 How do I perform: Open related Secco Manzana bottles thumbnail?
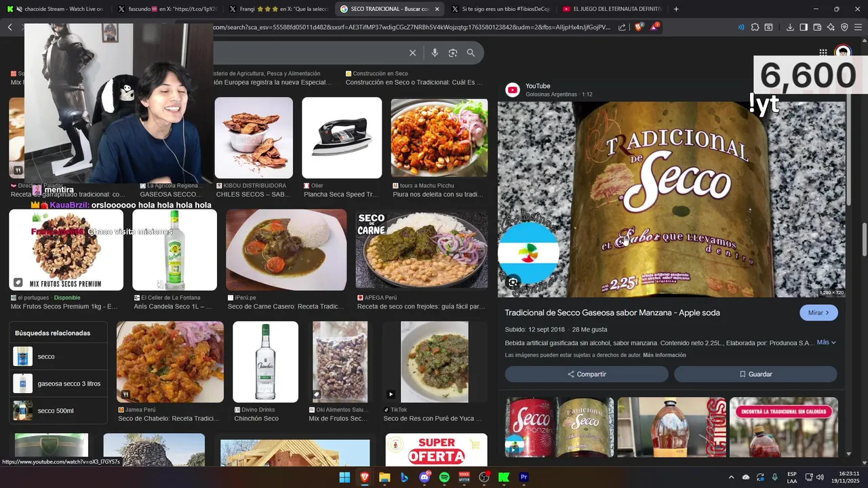tap(559, 427)
